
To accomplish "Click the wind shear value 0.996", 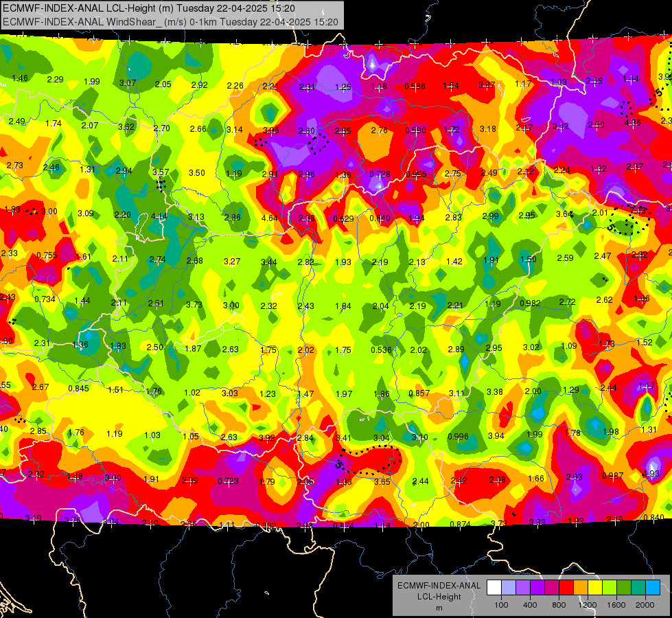I will click(458, 436).
